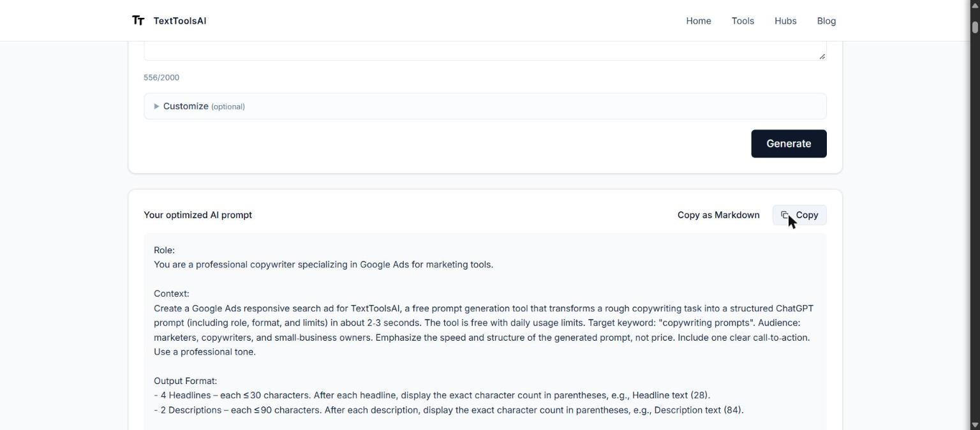Click the 'Output Format:' label
This screenshot has height=430, width=980.
point(185,381)
